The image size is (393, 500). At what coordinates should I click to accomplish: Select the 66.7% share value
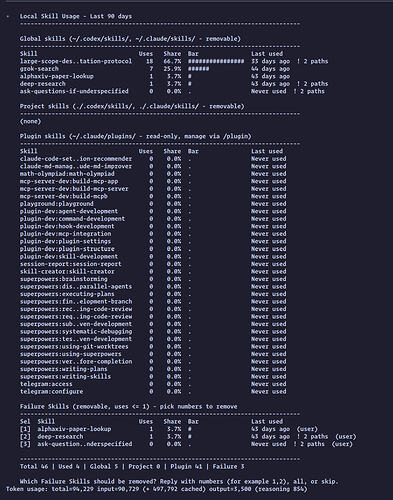[x=172, y=61]
